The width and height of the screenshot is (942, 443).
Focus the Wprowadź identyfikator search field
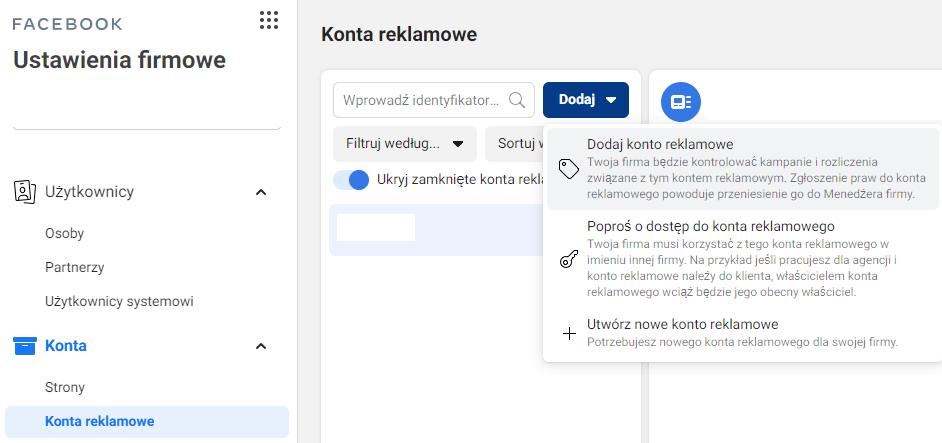pyautogui.click(x=420, y=100)
